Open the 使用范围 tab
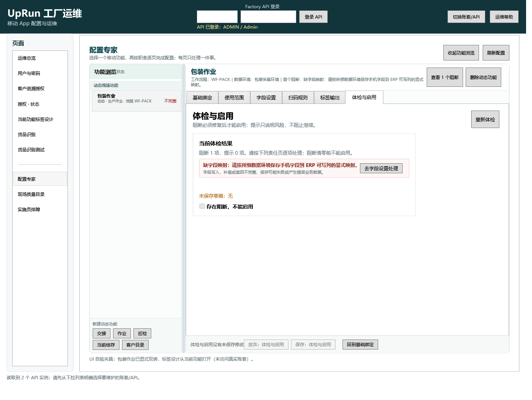This screenshot has height=400, width=532. click(x=234, y=98)
